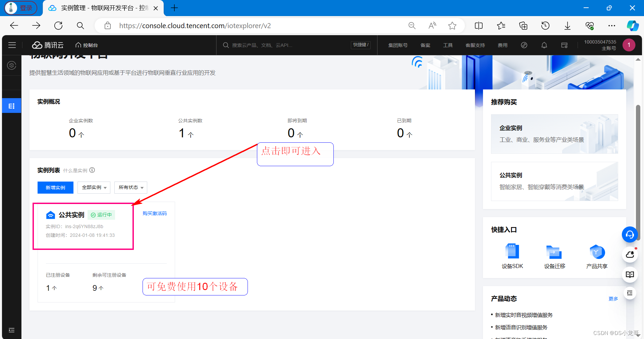Open the documentation book floating icon
The image size is (644, 339).
coord(630,275)
